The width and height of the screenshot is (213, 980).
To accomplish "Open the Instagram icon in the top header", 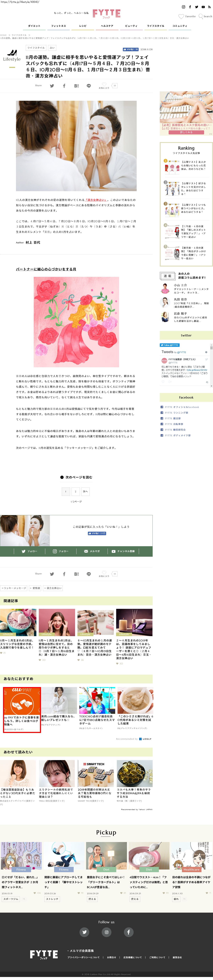I will pos(183,7).
